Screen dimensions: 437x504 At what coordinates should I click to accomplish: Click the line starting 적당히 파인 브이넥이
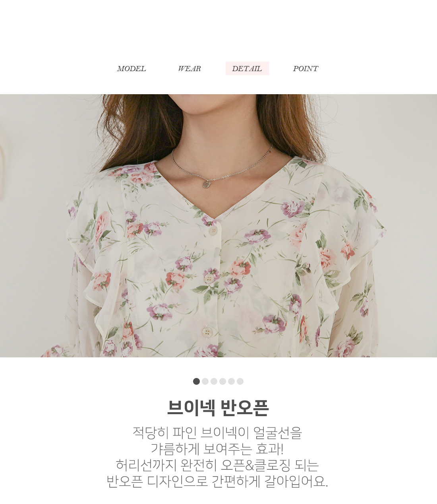(x=217, y=432)
